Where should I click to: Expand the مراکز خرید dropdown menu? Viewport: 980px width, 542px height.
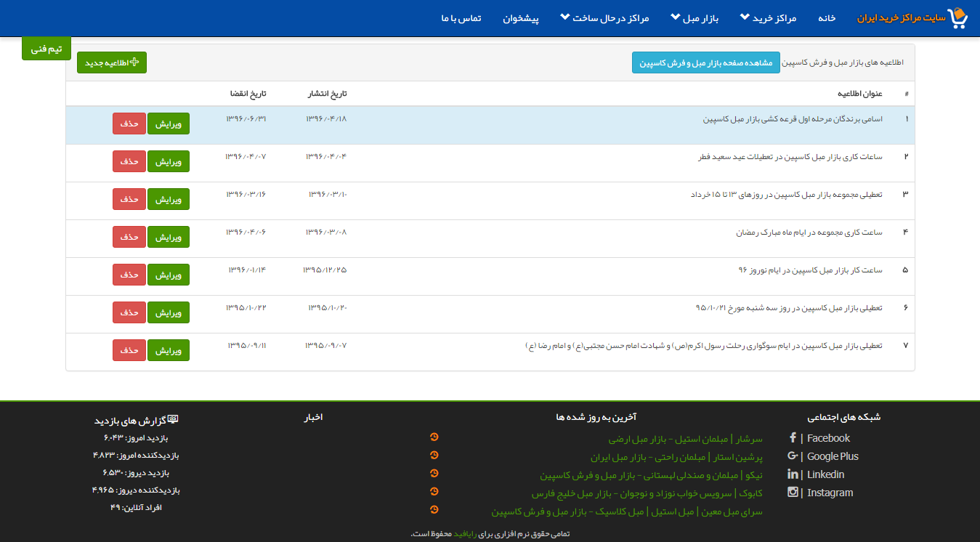768,18
